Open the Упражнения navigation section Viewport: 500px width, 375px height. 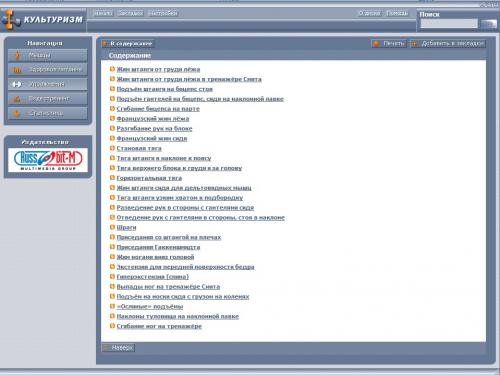[x=48, y=84]
